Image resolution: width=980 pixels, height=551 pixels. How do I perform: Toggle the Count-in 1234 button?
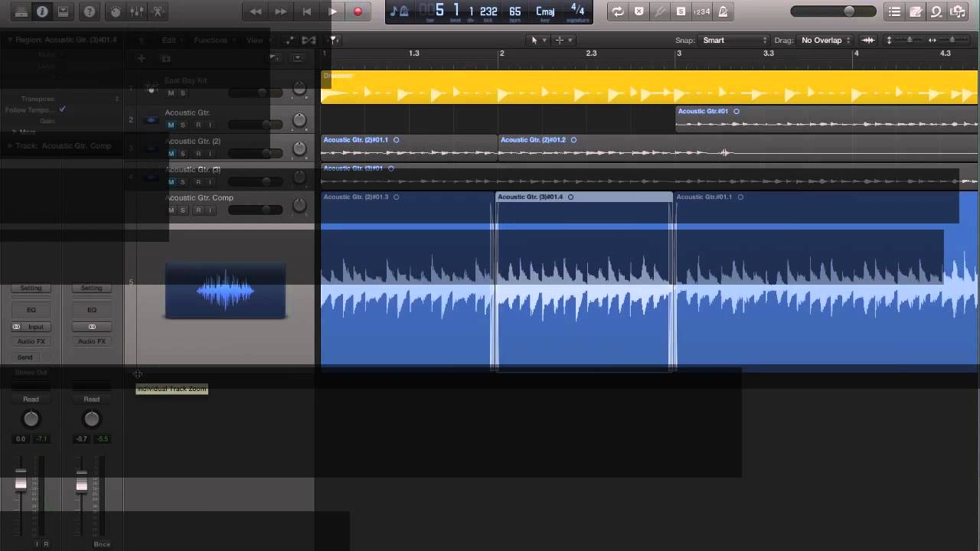701,11
